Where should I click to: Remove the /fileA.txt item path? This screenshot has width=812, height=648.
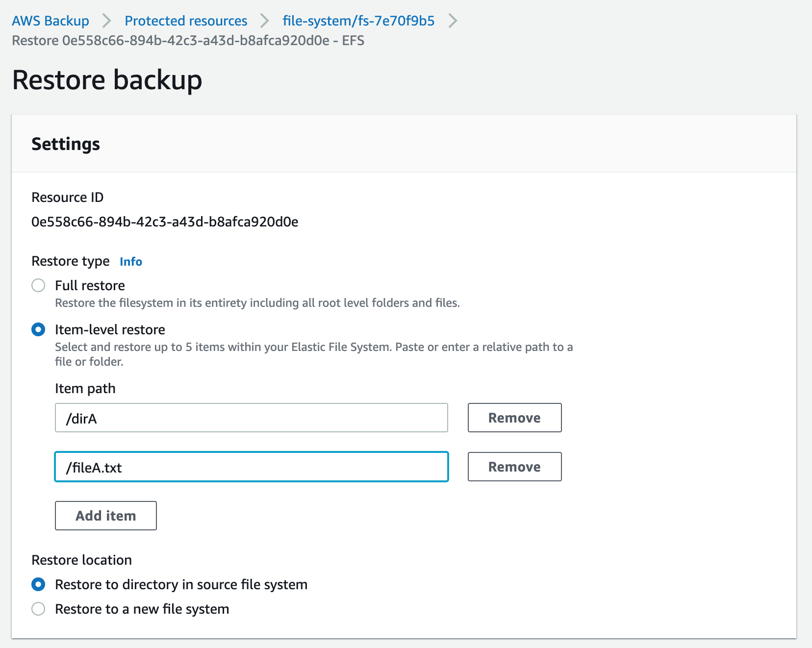514,467
